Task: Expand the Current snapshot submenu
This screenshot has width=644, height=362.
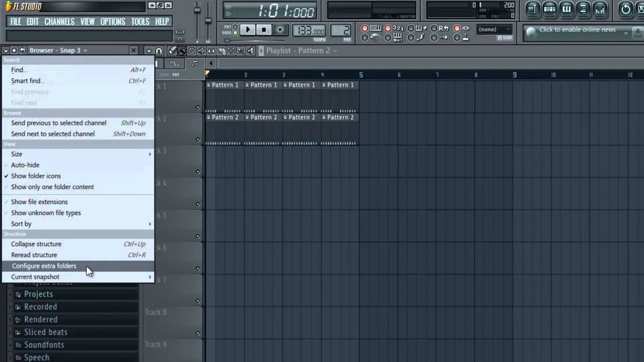Action: pyautogui.click(x=78, y=277)
